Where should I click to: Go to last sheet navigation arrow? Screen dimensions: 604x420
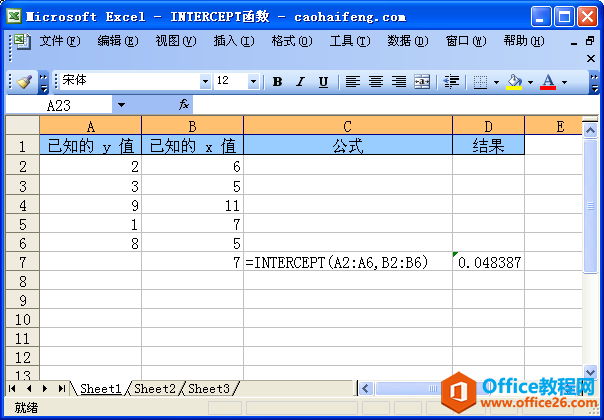[x=62, y=388]
